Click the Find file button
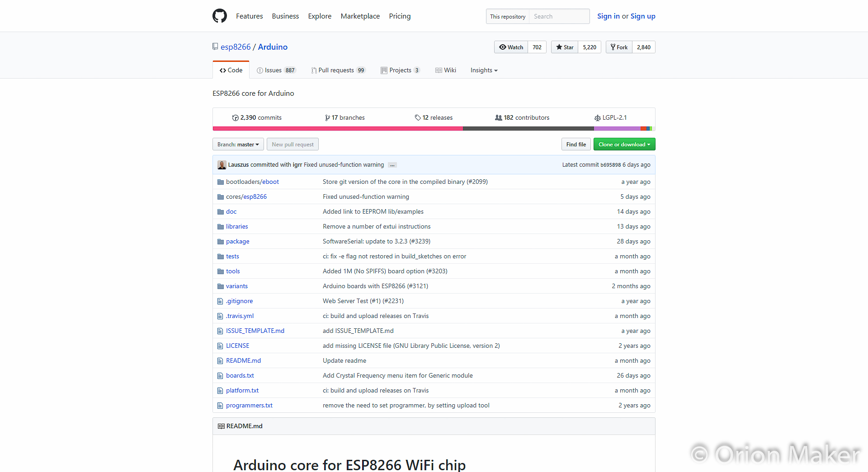This screenshot has width=868, height=472. tap(576, 145)
